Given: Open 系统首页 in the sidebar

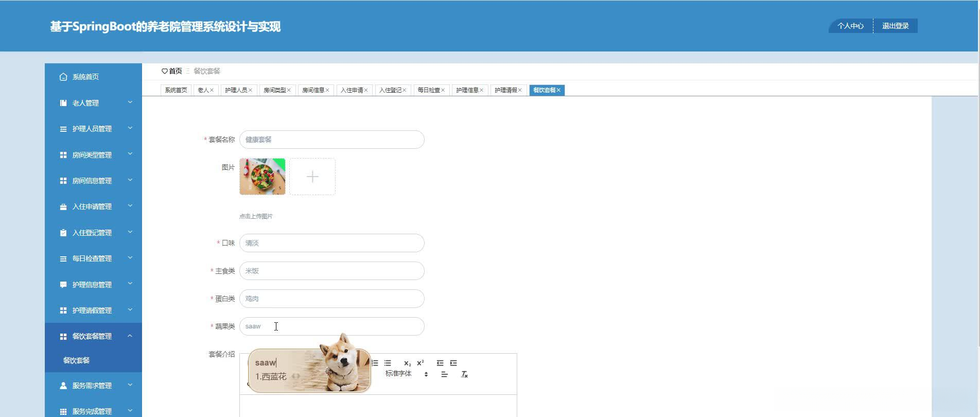Looking at the screenshot, I should click(93, 77).
